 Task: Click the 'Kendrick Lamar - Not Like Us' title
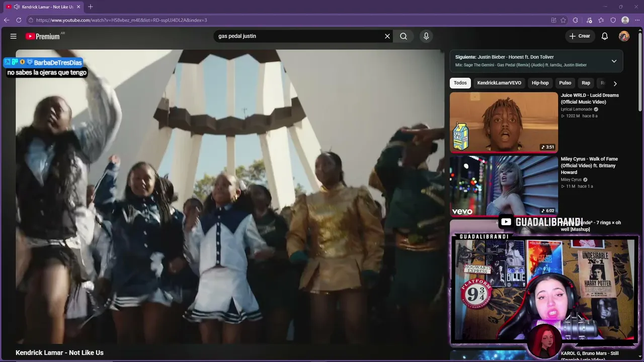click(x=59, y=353)
